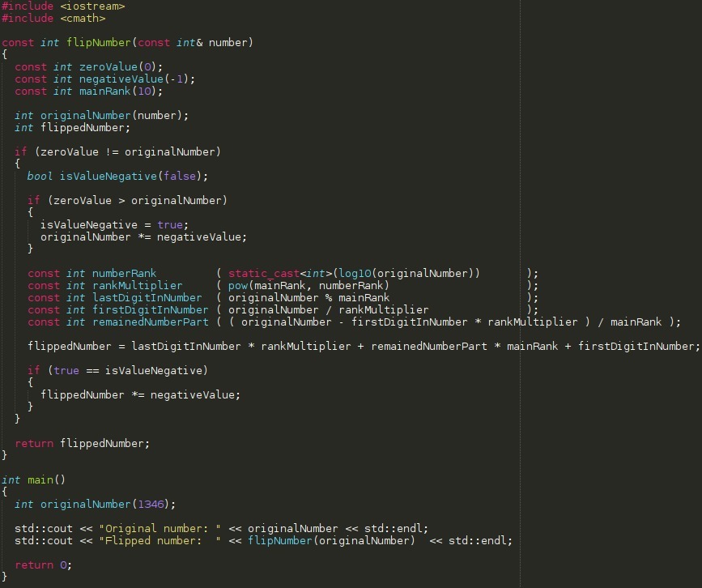Click 'originalNumber % mainRank' expression

[309, 297]
